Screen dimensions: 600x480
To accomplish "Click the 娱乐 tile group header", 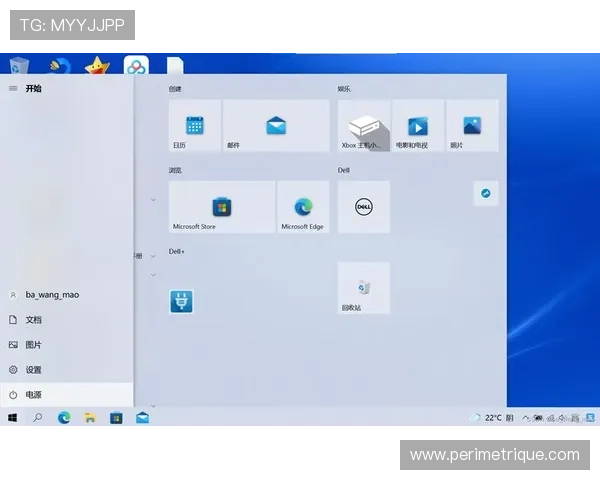I will [344, 89].
